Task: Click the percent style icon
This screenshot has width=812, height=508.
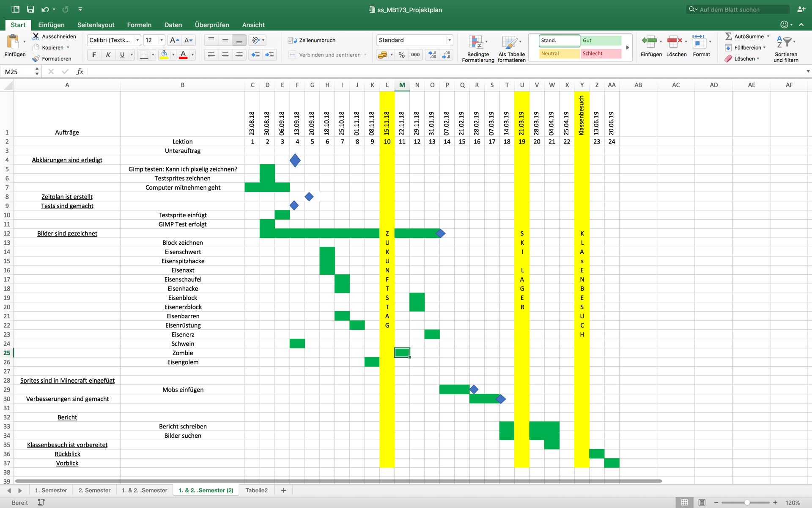Action: point(401,55)
